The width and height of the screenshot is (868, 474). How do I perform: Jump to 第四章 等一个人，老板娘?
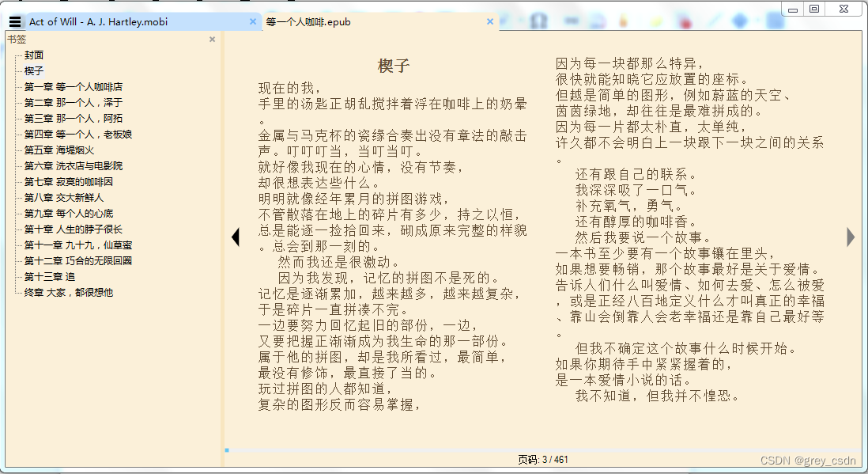click(78, 135)
